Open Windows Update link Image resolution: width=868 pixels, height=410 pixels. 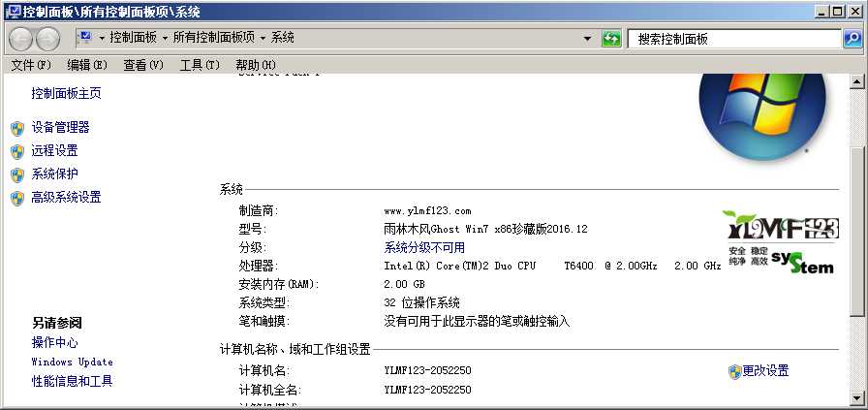tap(73, 362)
